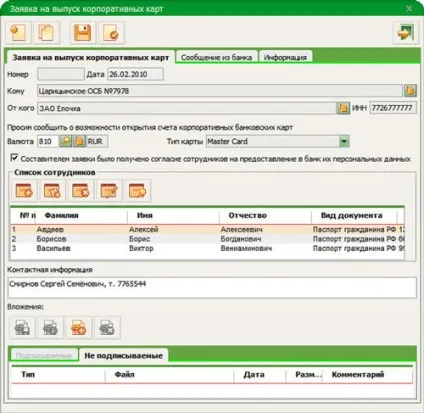Click the orange add attachment icon
424x413 pixels.
[79, 327]
